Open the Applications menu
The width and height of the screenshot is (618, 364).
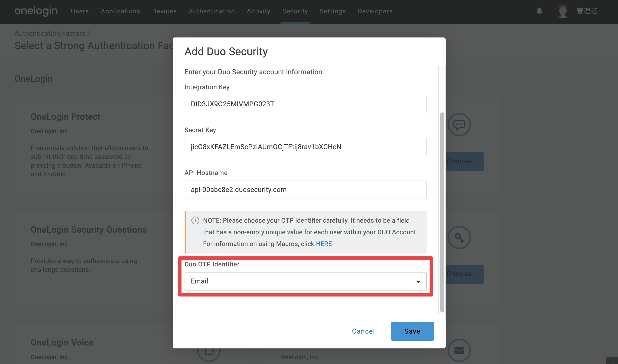pos(121,11)
